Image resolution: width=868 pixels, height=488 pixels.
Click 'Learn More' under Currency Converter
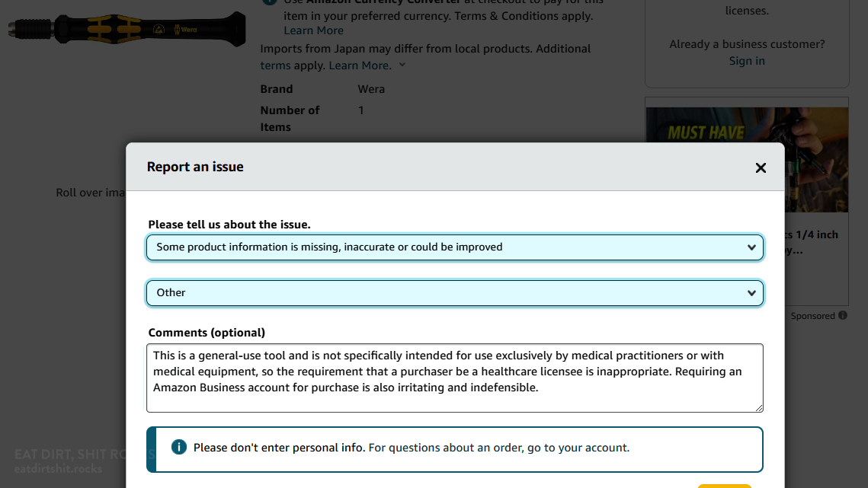(x=313, y=30)
